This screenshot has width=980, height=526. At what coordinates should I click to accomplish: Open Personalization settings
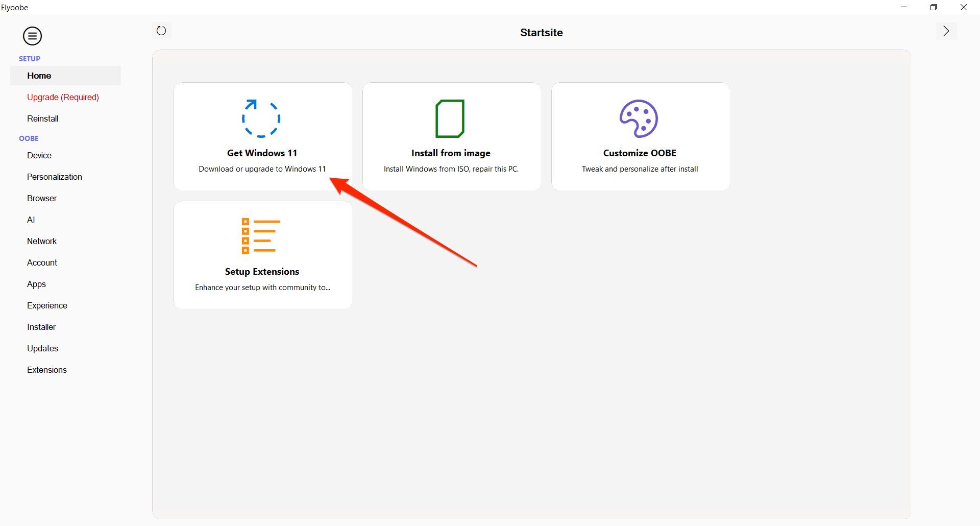(65, 177)
